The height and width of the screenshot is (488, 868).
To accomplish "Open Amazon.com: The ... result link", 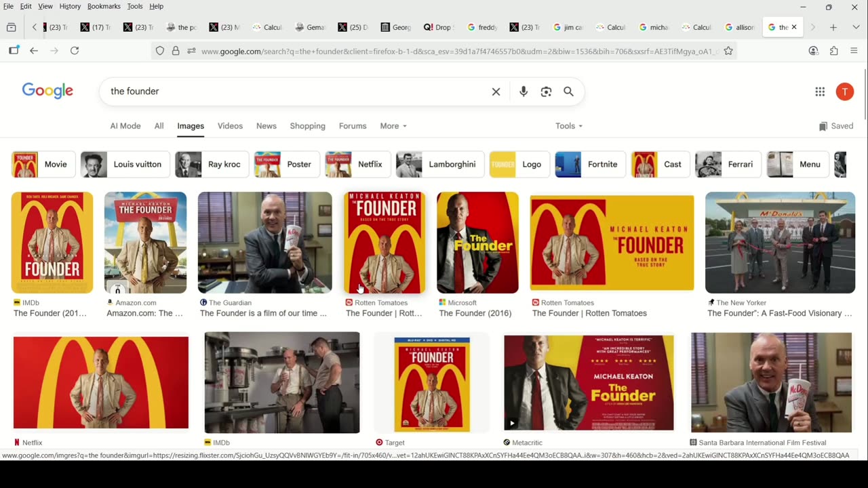I will 144,313.
